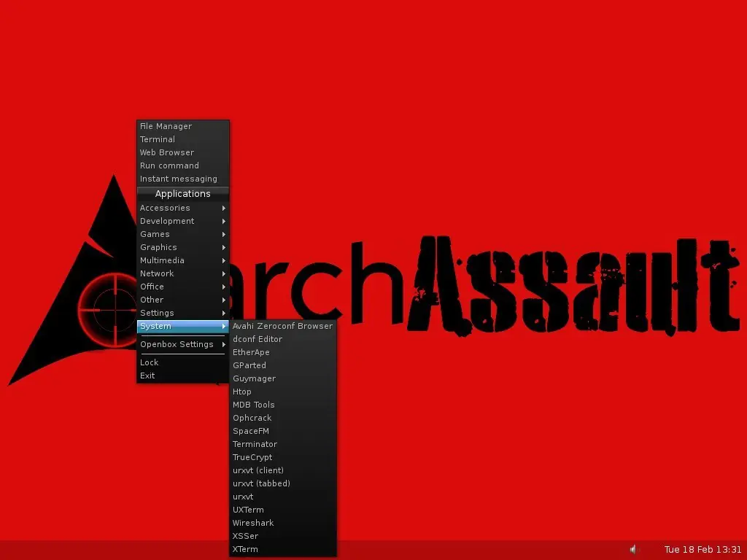Click the panel clock Tue 18 Feb 13:31
The image size is (747, 560).
[x=703, y=550]
